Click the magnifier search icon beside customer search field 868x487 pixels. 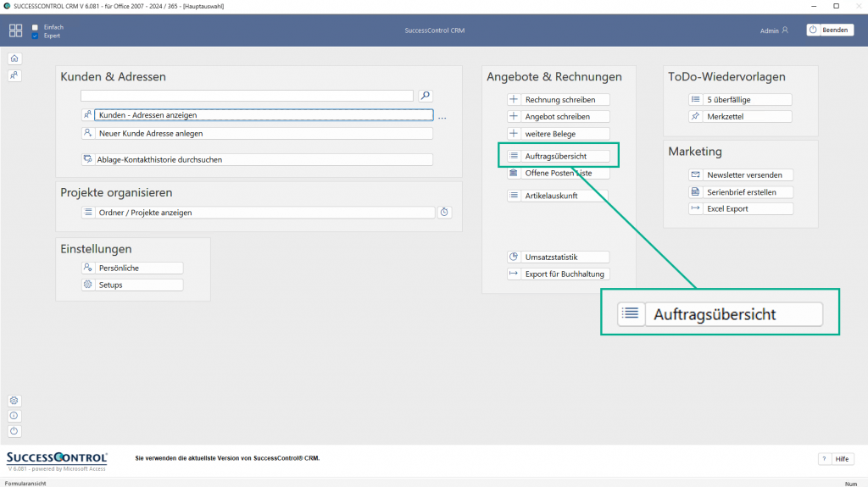pos(426,96)
